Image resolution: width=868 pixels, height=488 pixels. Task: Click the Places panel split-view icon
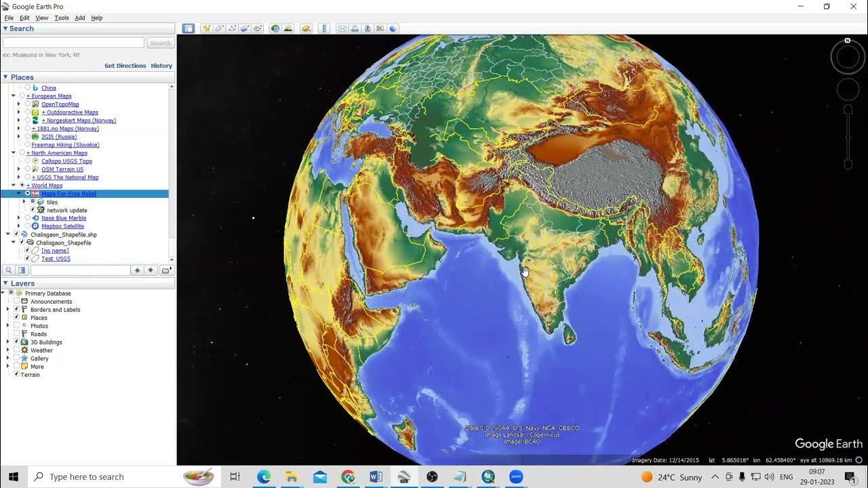pos(22,270)
